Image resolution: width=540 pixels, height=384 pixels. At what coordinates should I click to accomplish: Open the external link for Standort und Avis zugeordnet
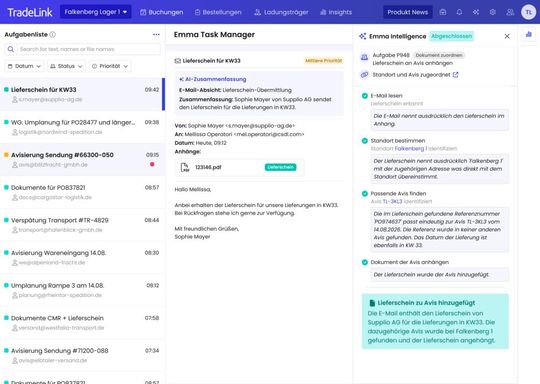455,75
